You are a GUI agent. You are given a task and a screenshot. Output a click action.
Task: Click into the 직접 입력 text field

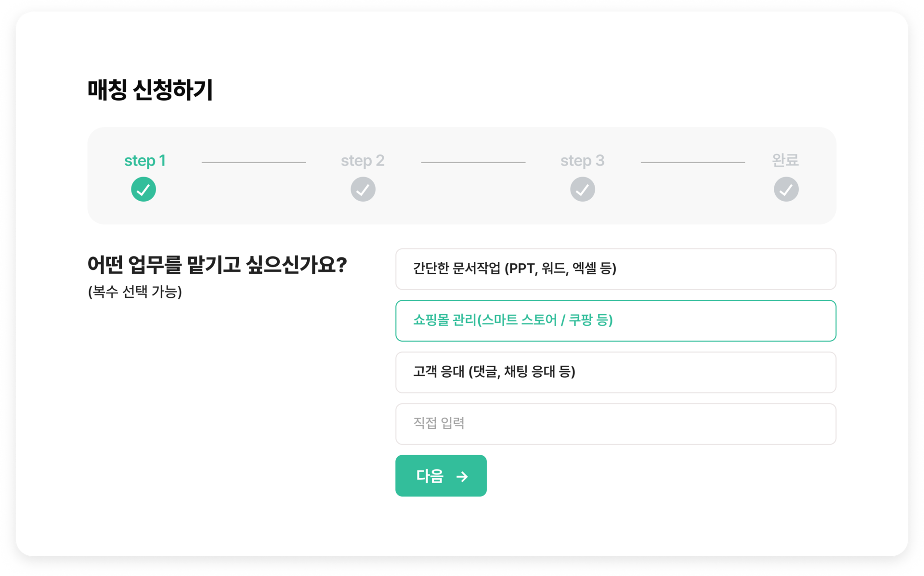point(615,423)
